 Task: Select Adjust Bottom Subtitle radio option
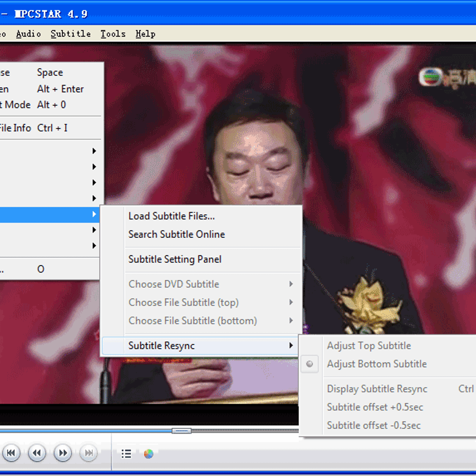coord(388,364)
